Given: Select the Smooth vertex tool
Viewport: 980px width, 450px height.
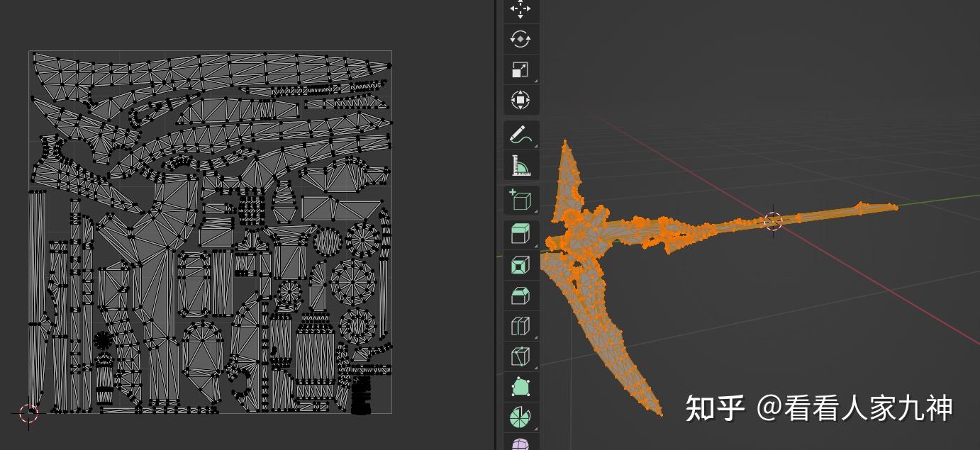Looking at the screenshot, I should click(x=521, y=446).
